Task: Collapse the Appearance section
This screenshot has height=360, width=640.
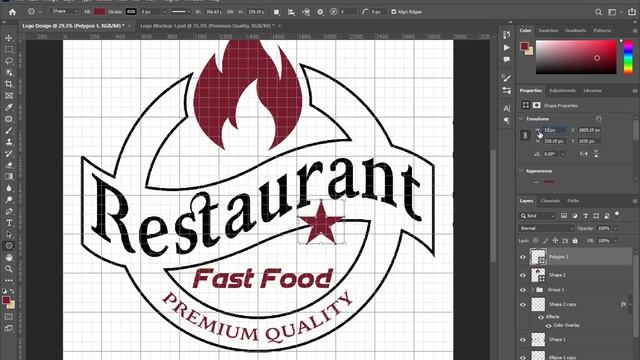Action: point(521,171)
